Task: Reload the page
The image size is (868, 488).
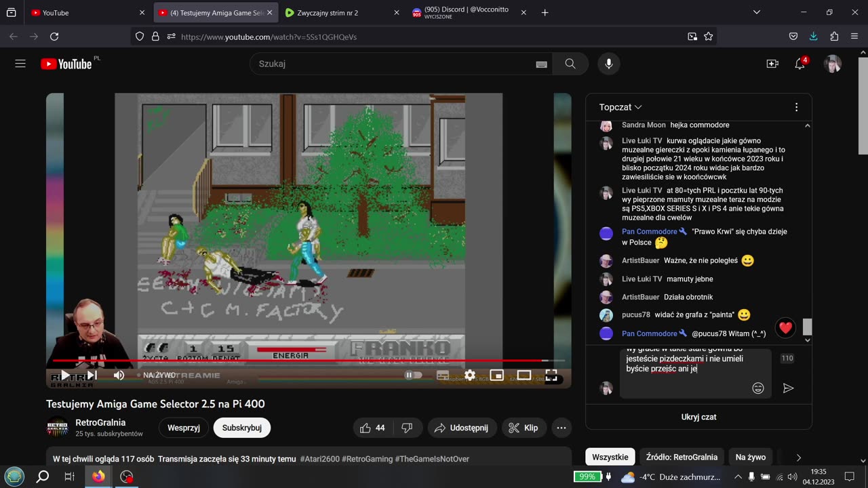Action: (x=54, y=37)
